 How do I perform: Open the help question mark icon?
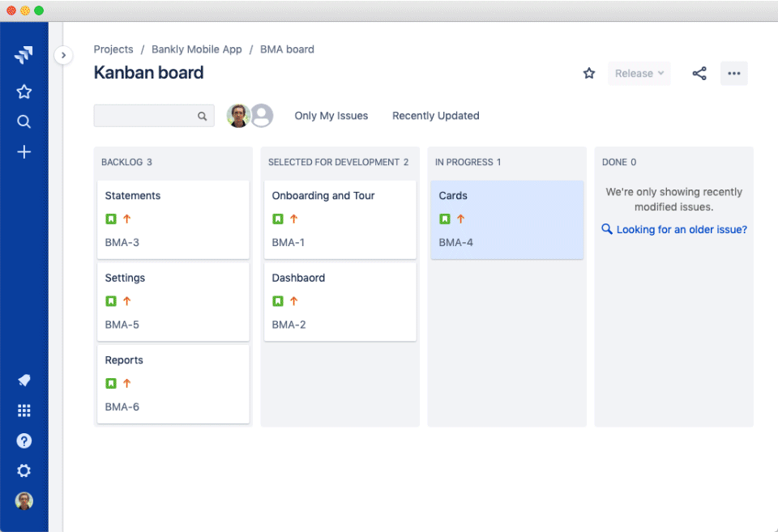click(x=24, y=440)
